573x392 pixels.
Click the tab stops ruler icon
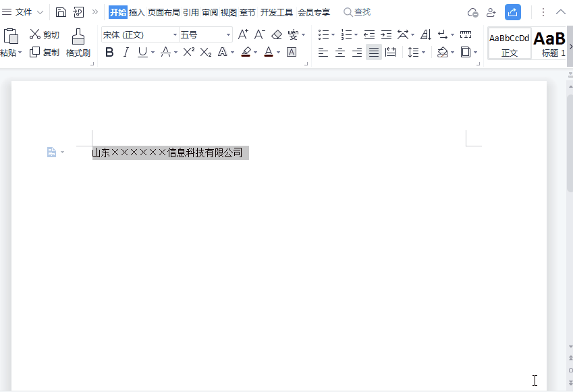pyautogui.click(x=466, y=34)
